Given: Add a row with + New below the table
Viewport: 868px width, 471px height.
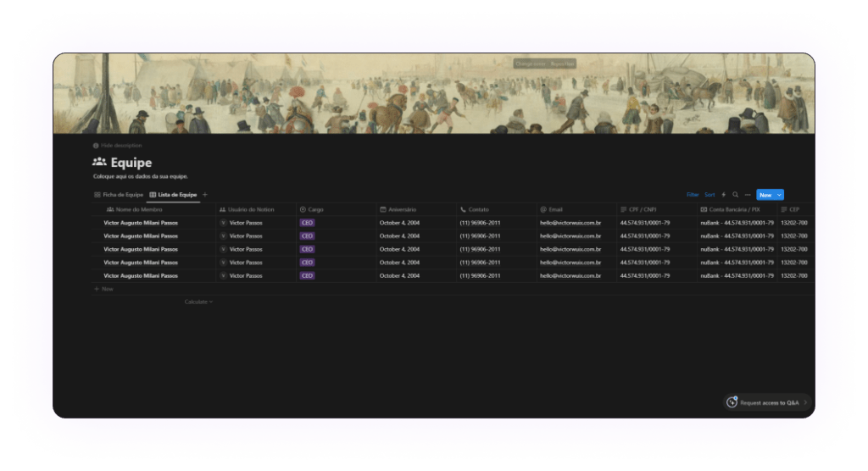Looking at the screenshot, I should 103,289.
